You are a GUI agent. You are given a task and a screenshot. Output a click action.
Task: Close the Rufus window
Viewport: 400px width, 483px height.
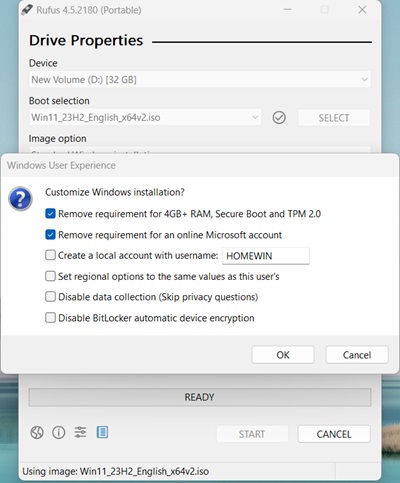pyautogui.click(x=362, y=10)
